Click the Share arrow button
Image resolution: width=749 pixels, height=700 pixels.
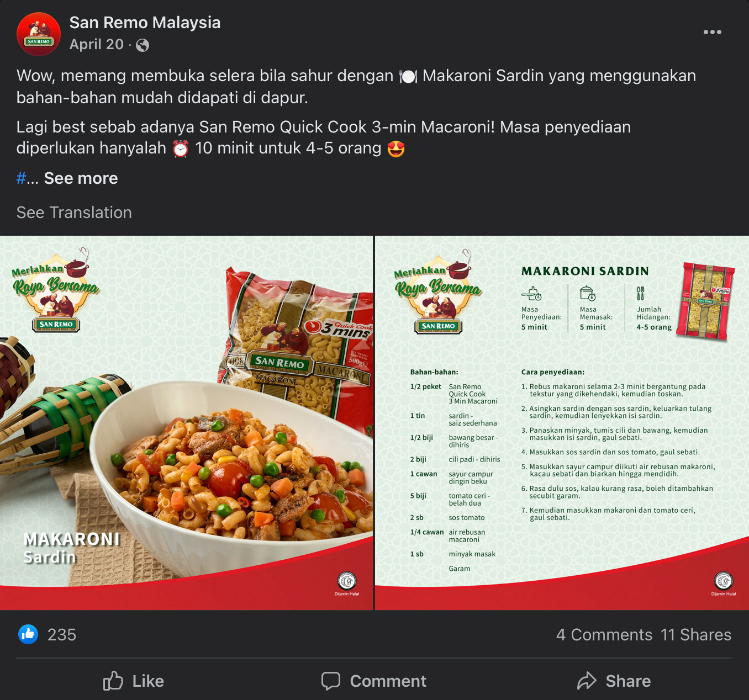[614, 681]
